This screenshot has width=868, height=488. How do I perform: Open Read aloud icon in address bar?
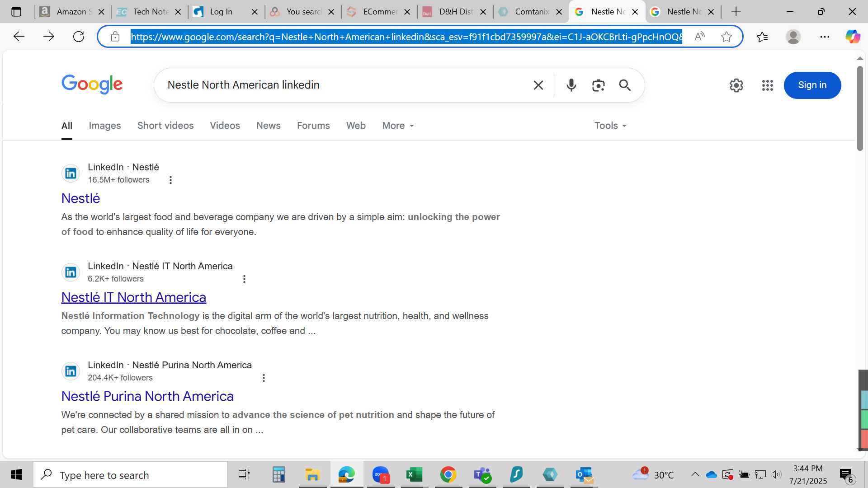coord(699,37)
